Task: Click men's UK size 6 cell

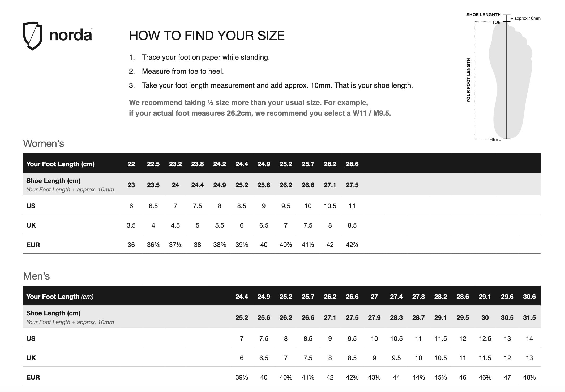Action: coord(242,358)
